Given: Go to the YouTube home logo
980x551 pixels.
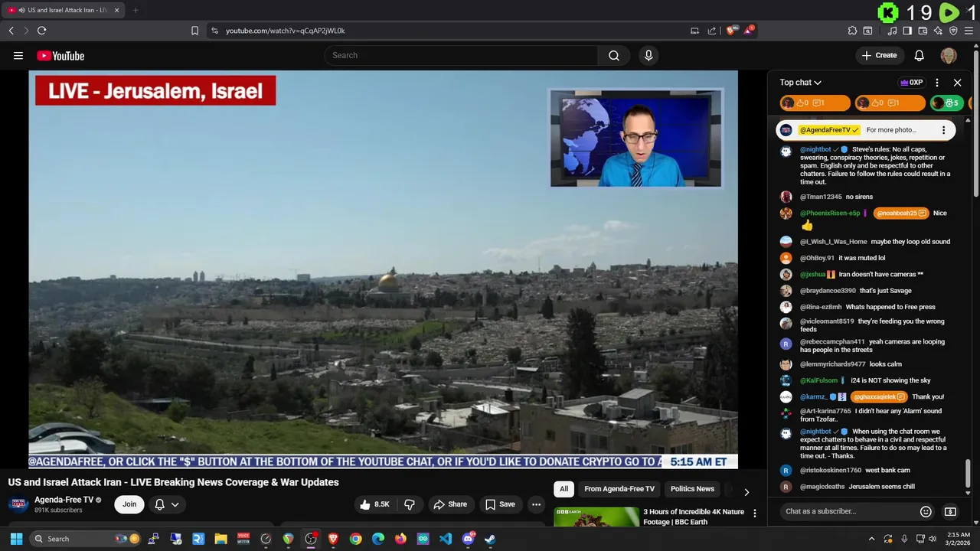Looking at the screenshot, I should click(60, 56).
